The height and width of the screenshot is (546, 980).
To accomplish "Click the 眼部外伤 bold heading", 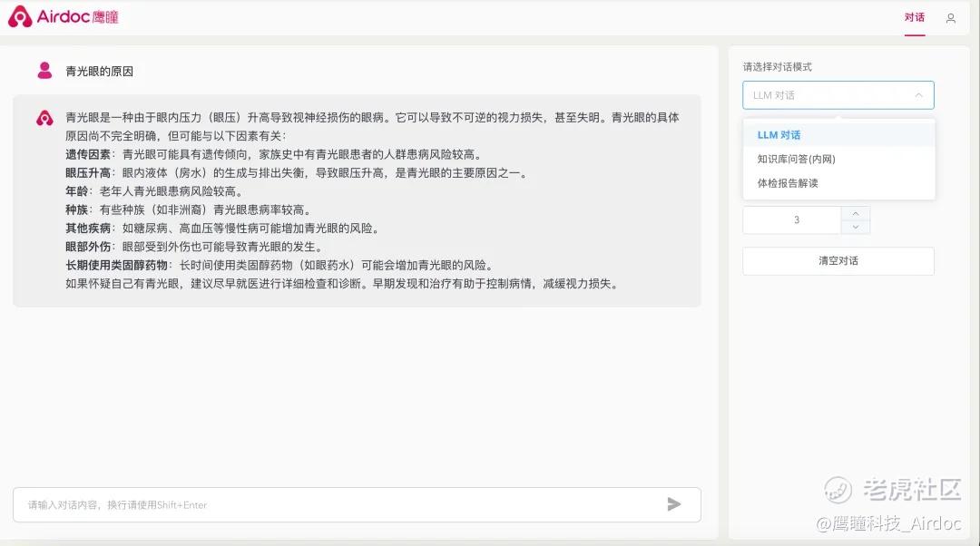I will click(88, 247).
